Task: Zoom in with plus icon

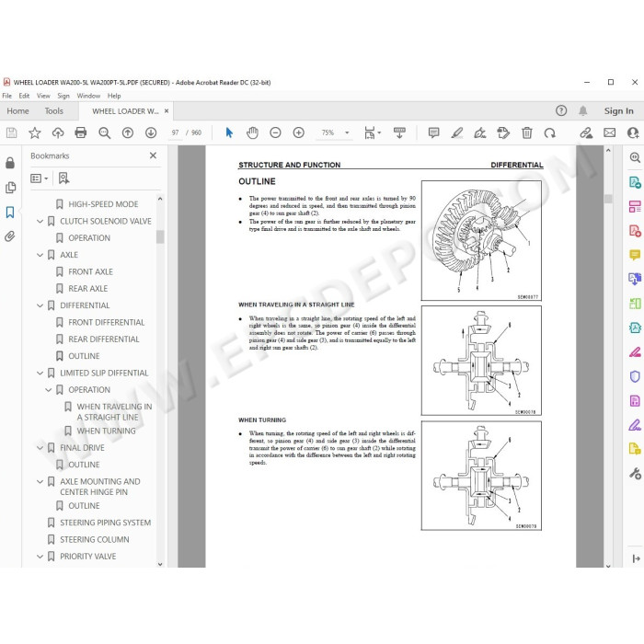Action: click(x=299, y=132)
